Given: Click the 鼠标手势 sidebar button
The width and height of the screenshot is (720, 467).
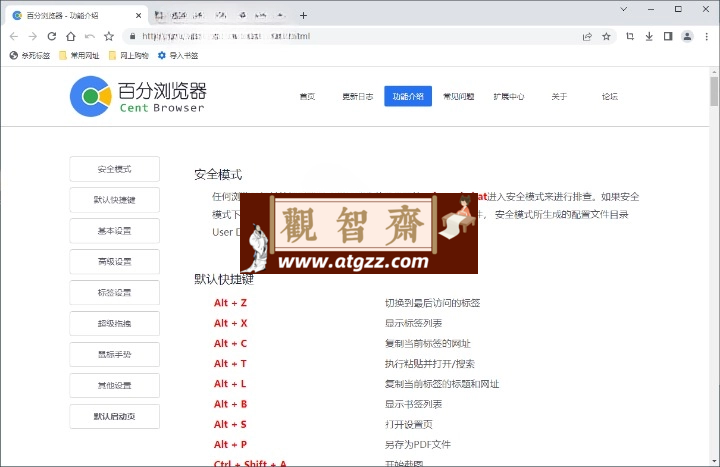Looking at the screenshot, I should coord(114,354).
